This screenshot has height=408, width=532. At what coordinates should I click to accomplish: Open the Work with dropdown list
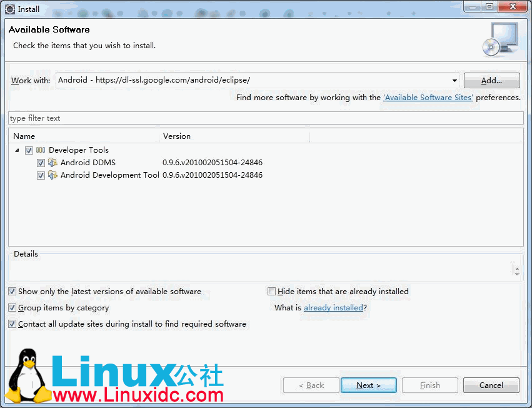pos(454,81)
